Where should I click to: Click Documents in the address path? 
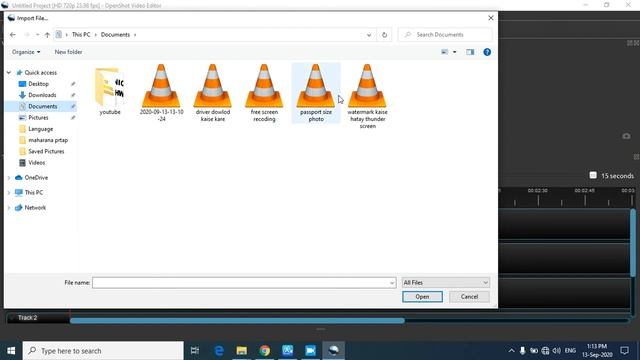coord(115,35)
